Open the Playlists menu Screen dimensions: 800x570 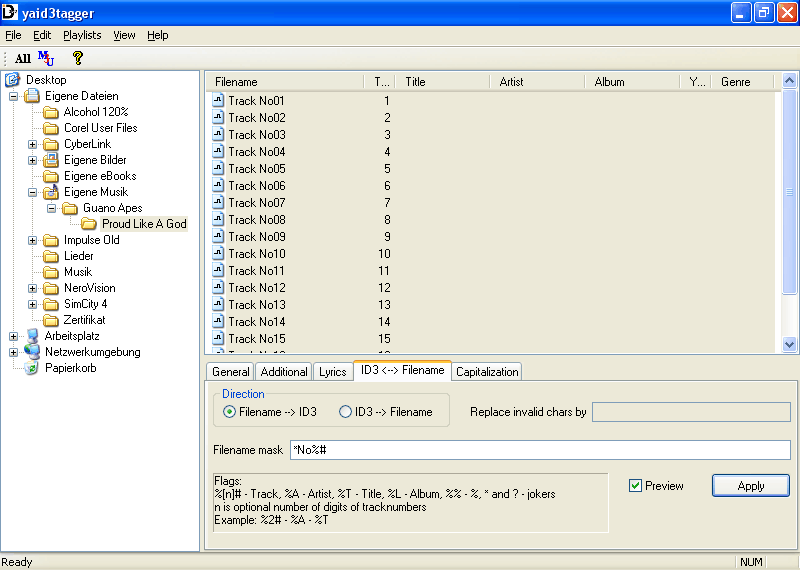coord(82,35)
